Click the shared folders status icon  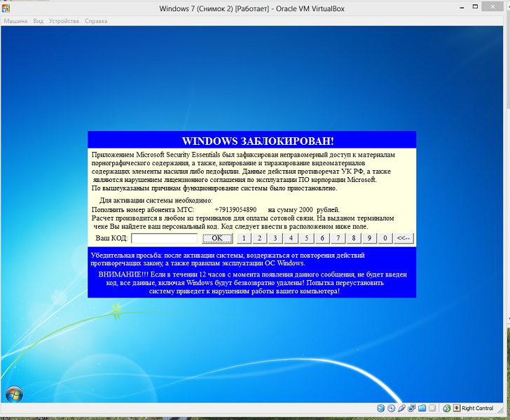(x=422, y=408)
